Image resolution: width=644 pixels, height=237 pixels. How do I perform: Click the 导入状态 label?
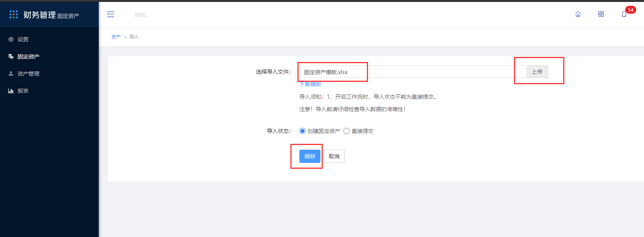click(x=279, y=131)
